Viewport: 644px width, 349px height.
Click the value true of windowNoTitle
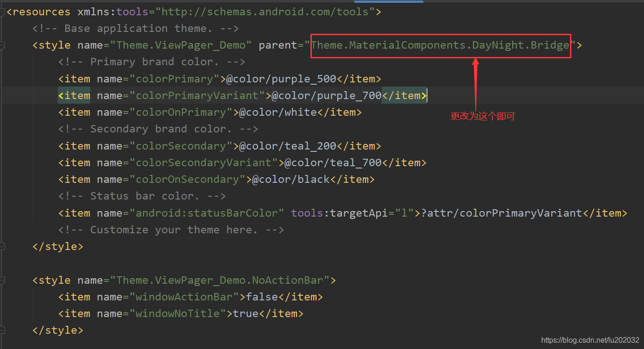[x=245, y=314]
